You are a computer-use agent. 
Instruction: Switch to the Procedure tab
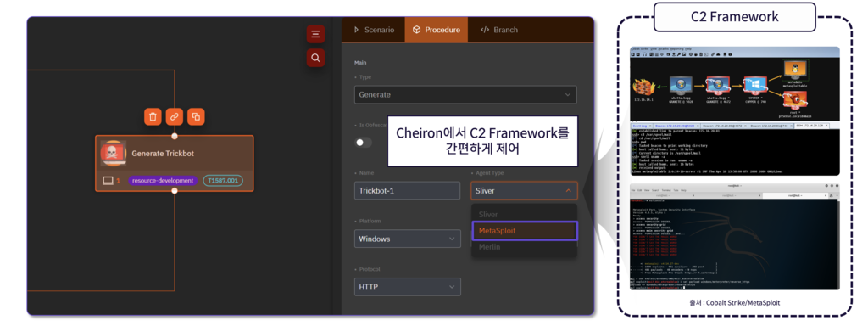pos(437,30)
